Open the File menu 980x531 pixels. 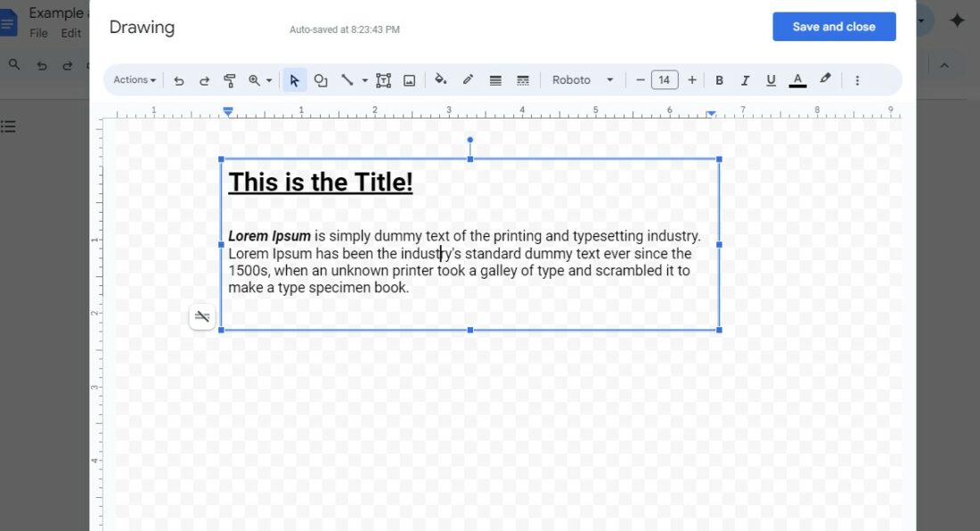click(37, 32)
